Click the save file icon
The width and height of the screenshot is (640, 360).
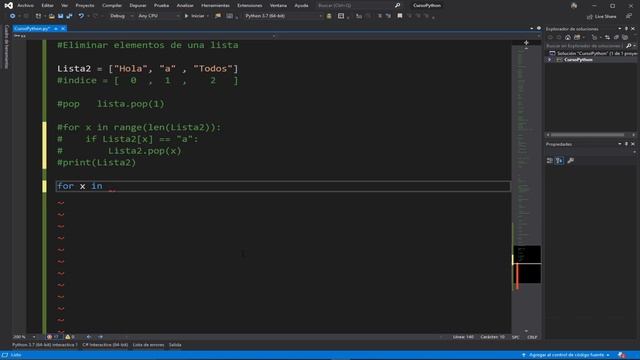(60, 16)
